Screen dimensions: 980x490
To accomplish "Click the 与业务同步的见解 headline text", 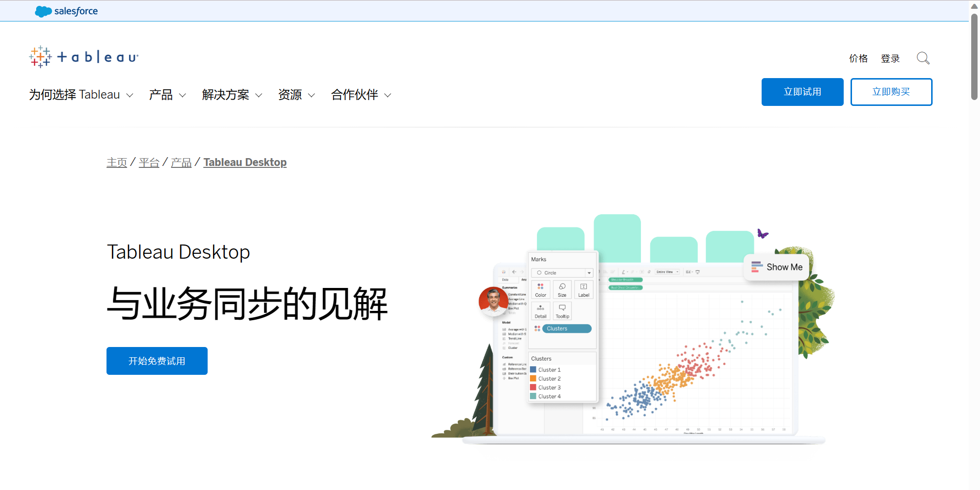I will click(x=247, y=304).
